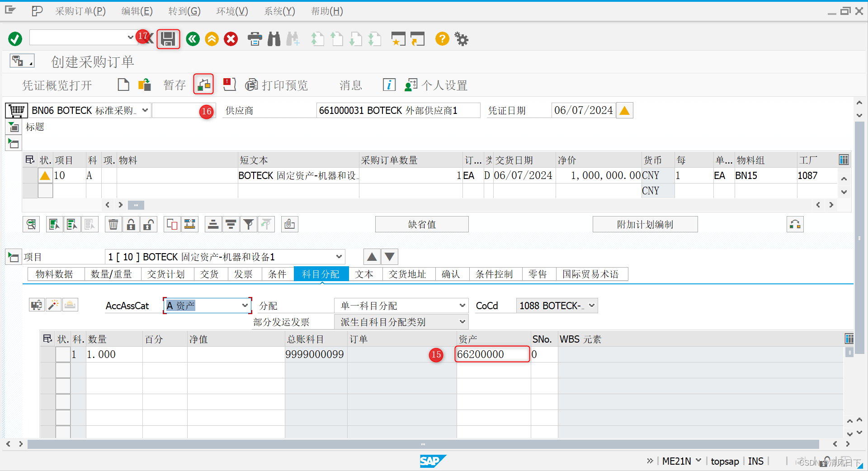
Task: Click the sort descending icon in item toolbar
Action: click(231, 224)
